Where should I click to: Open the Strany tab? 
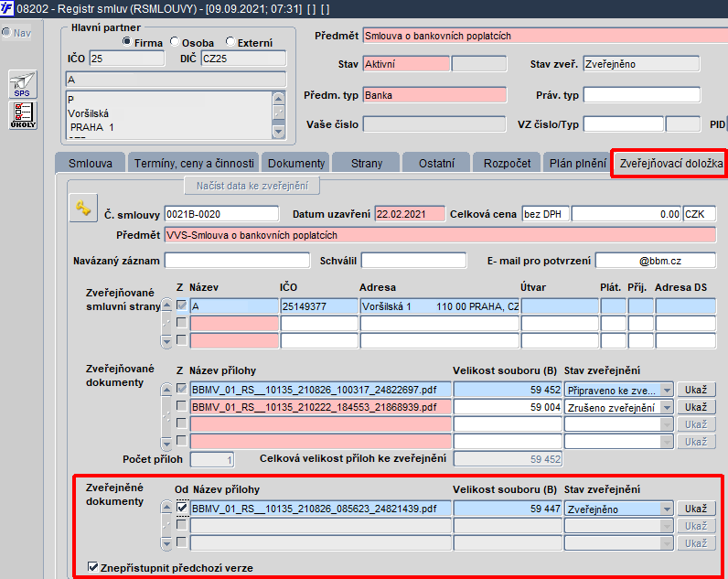coord(367,164)
